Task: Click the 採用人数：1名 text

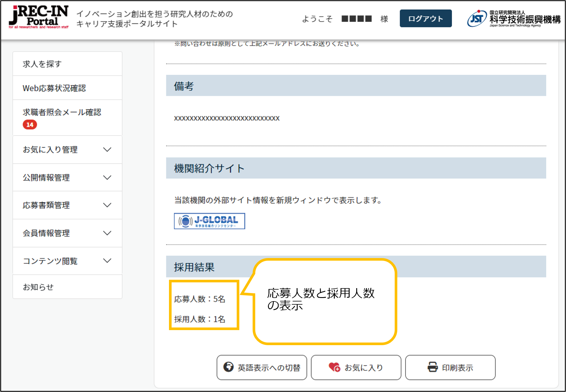Action: pyautogui.click(x=200, y=319)
